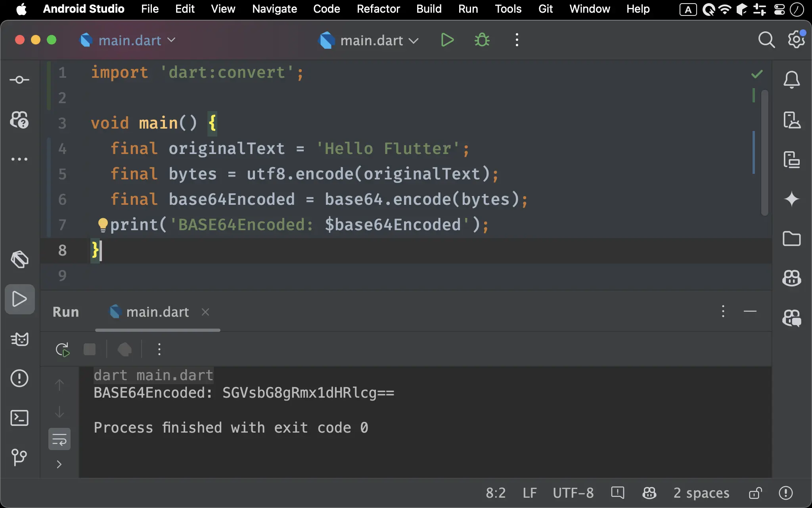Screen dimensions: 812x508
Task: Open the Refactor menu
Action: point(378,9)
